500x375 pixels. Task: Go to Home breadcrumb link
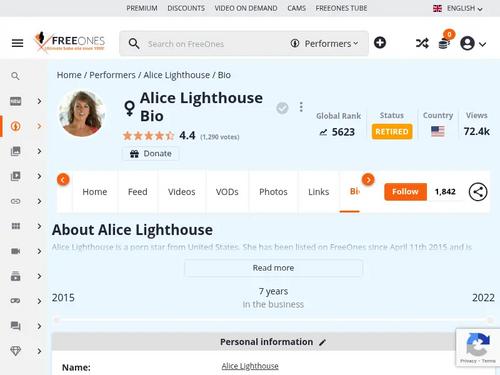pyautogui.click(x=69, y=75)
